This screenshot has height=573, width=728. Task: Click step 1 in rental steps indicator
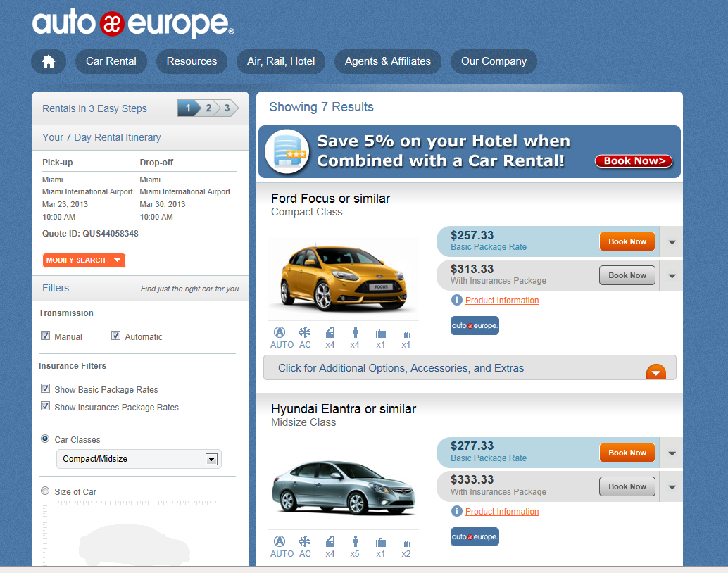188,108
